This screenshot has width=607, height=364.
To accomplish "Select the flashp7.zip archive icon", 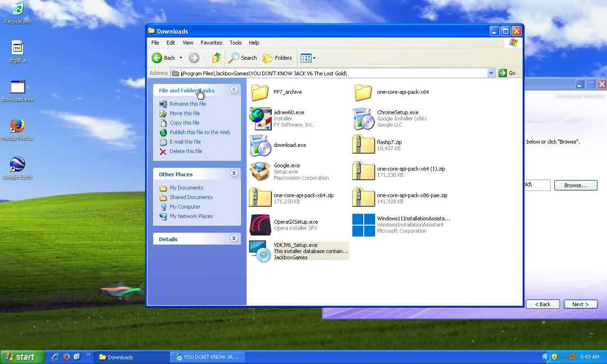I will (363, 145).
